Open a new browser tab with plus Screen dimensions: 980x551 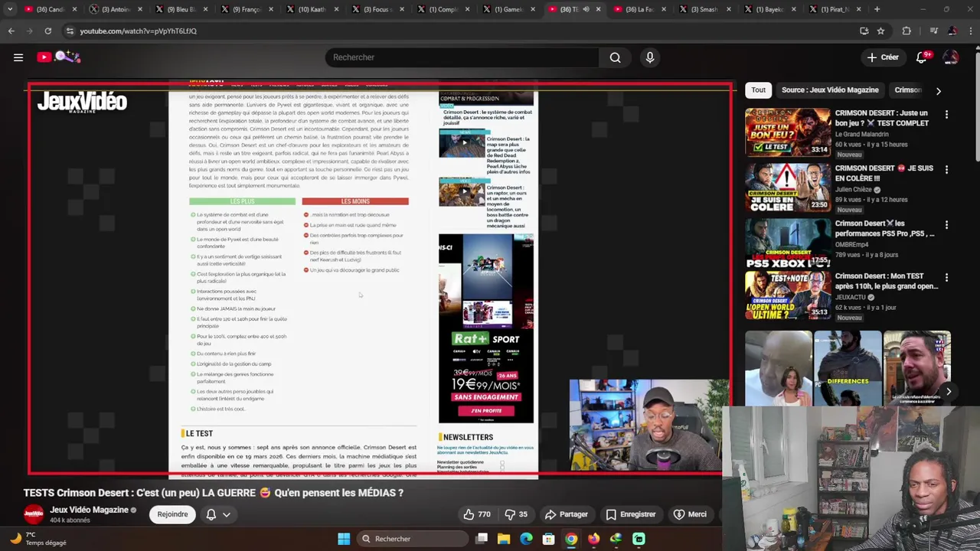click(877, 9)
